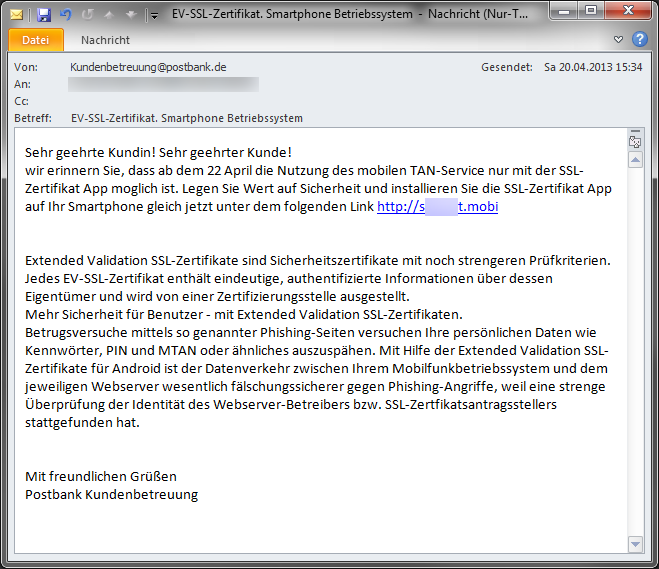Undo the last action via quick access toolbar
Screen dimensions: 659x569
tap(66, 15)
